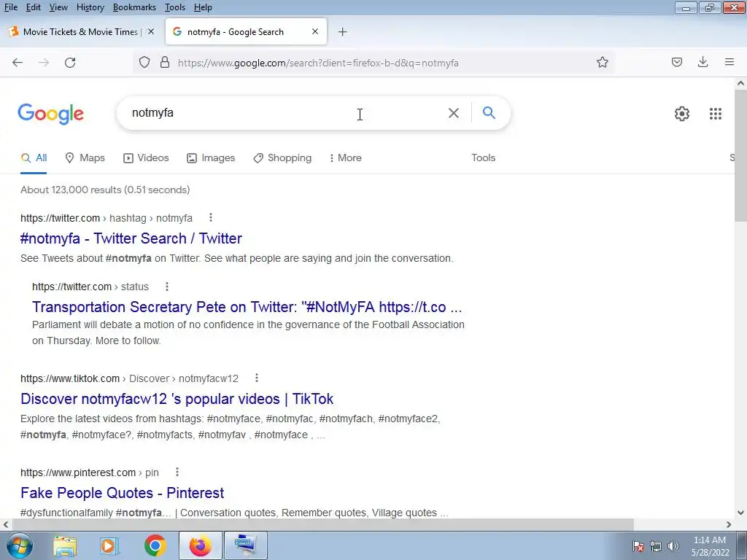Open options for tiktok.com result

pos(256,378)
